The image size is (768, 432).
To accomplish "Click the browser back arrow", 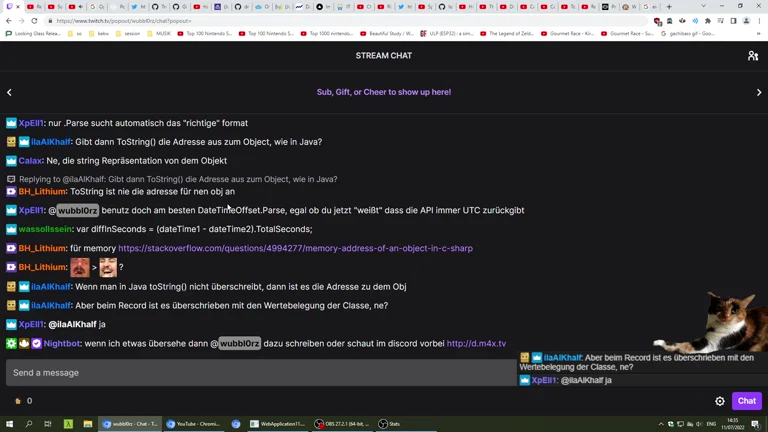I will click(x=9, y=20).
